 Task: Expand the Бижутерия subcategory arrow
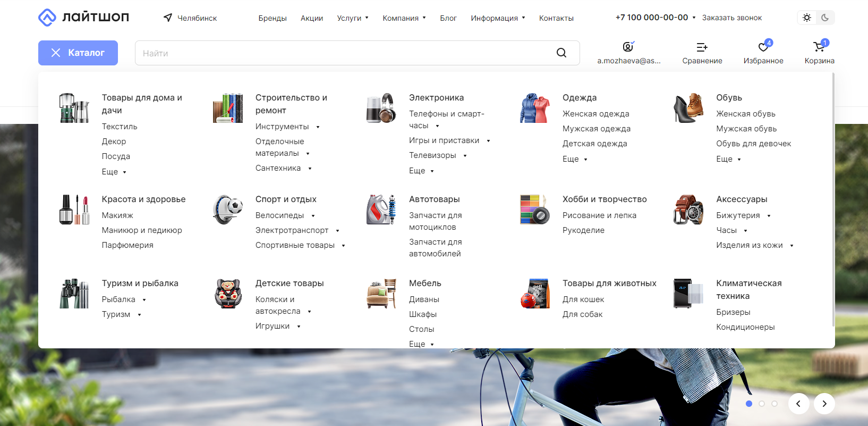pyautogui.click(x=769, y=215)
